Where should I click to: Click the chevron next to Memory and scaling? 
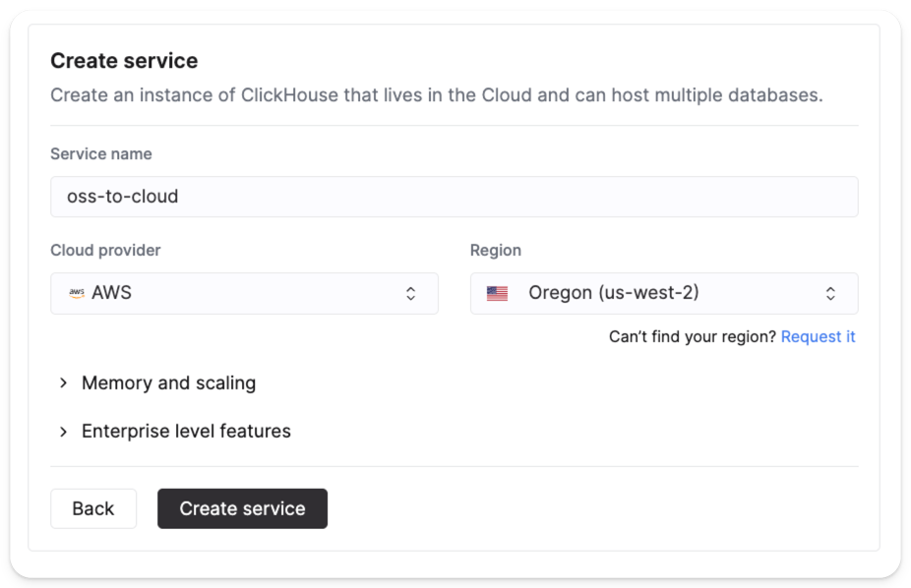(62, 382)
